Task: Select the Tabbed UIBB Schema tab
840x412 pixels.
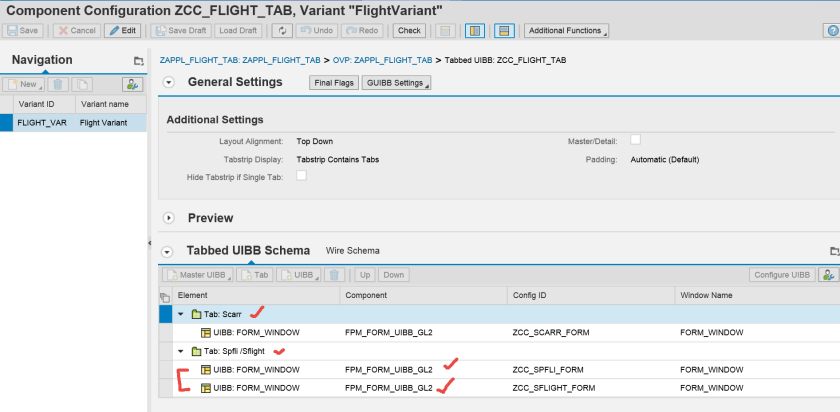Action: (248, 250)
